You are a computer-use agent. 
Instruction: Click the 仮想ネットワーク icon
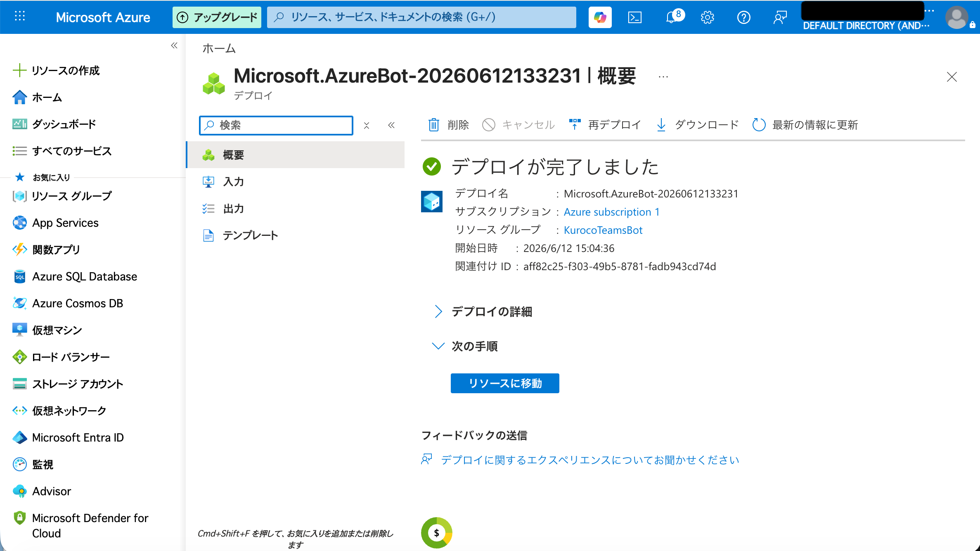pyautogui.click(x=19, y=411)
